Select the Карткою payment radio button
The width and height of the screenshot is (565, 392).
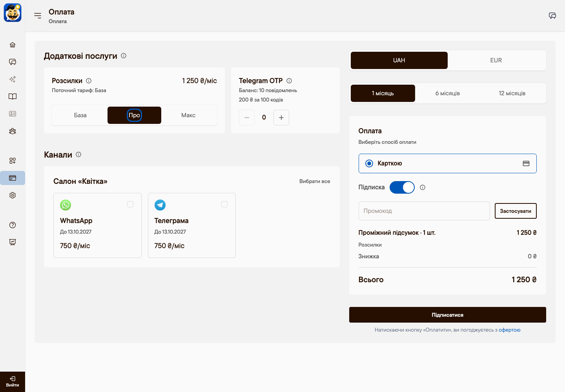pos(369,163)
